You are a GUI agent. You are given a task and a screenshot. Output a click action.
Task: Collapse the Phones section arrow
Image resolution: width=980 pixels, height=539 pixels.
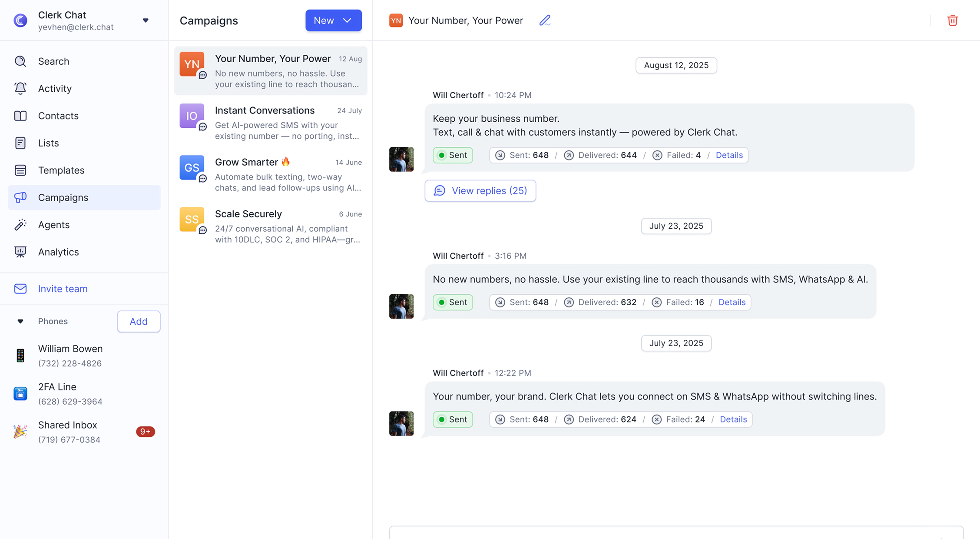tap(20, 321)
